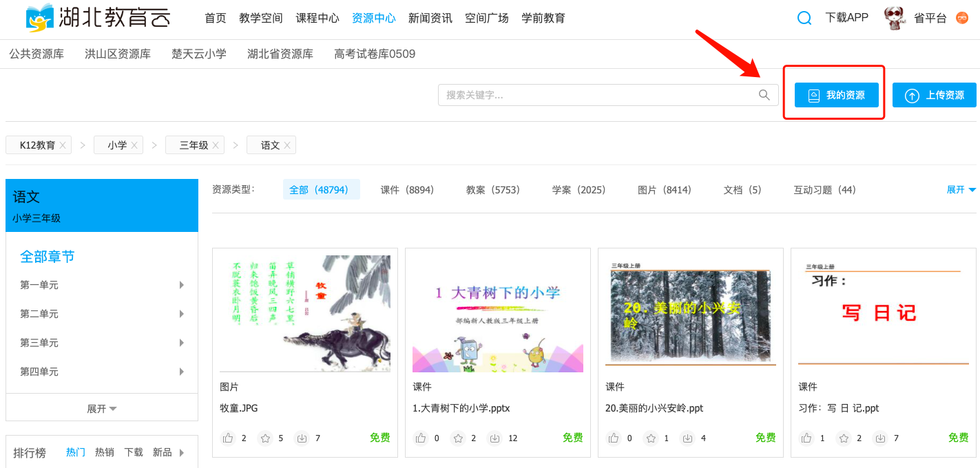Focus the 搜索关键字 input field
The height and width of the screenshot is (468, 980).
coord(608,95)
